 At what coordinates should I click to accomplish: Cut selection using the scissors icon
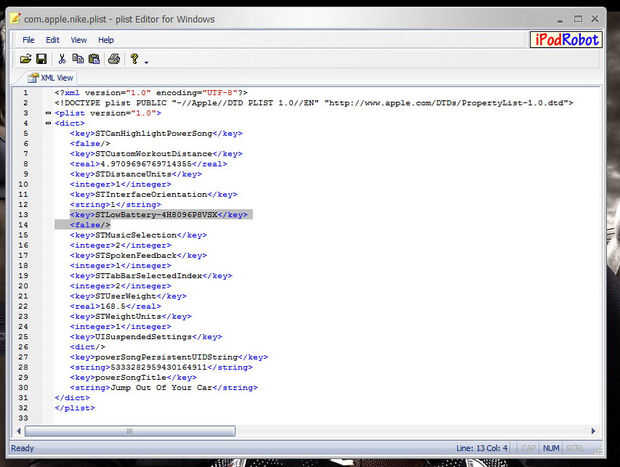coord(62,59)
